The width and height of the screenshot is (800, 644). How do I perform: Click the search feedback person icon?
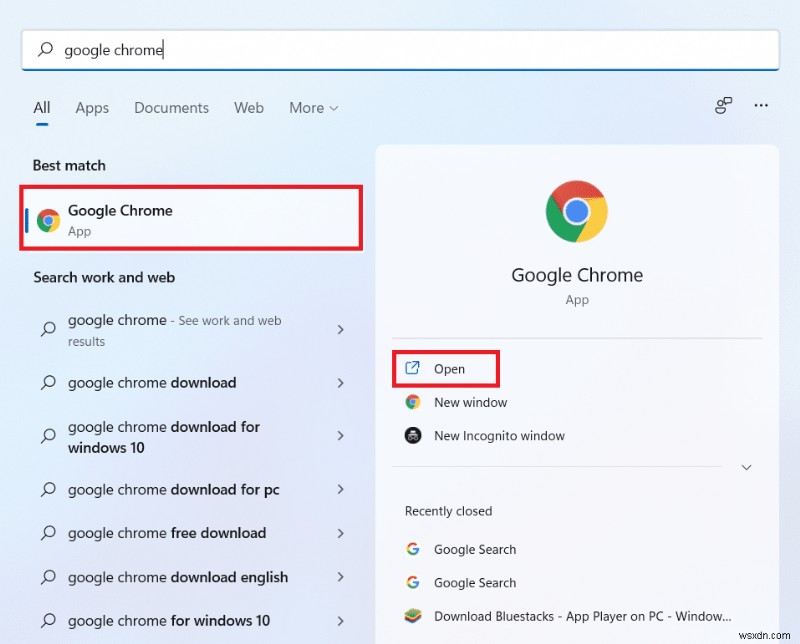[x=723, y=105]
